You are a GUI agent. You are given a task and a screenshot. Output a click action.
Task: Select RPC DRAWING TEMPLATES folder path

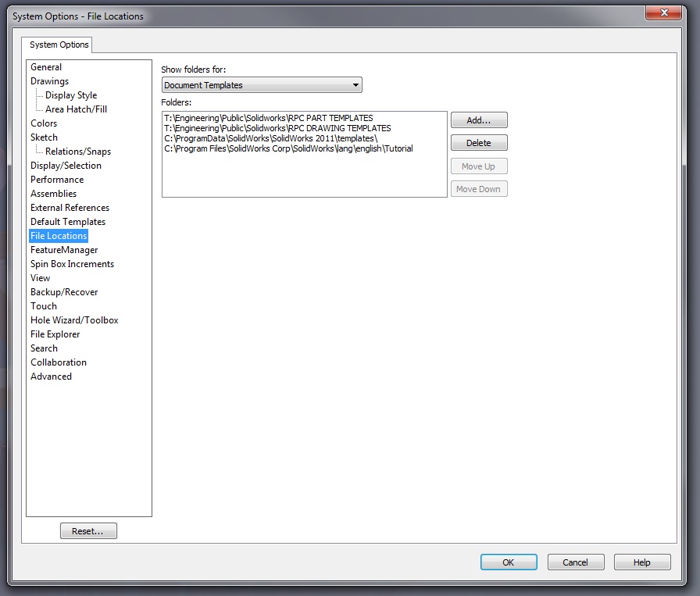coord(277,128)
